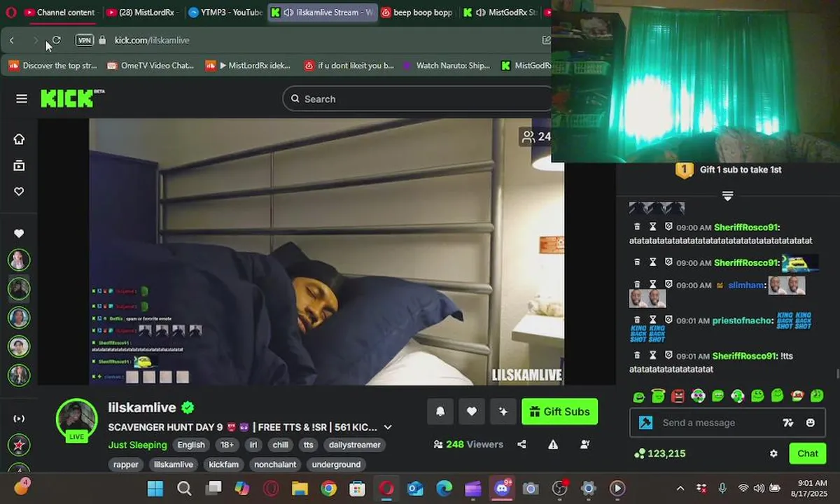The width and height of the screenshot is (840, 504).
Task: Click the lilskamlive channel avatar
Action: pyautogui.click(x=76, y=419)
